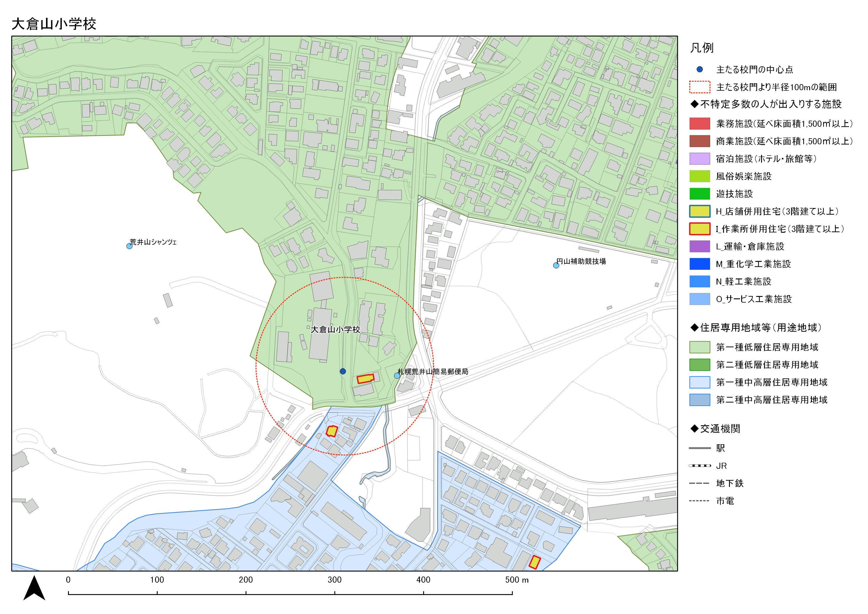Click the 住居専用地域等（用途地域） heading
868x614 pixels.
(756, 328)
